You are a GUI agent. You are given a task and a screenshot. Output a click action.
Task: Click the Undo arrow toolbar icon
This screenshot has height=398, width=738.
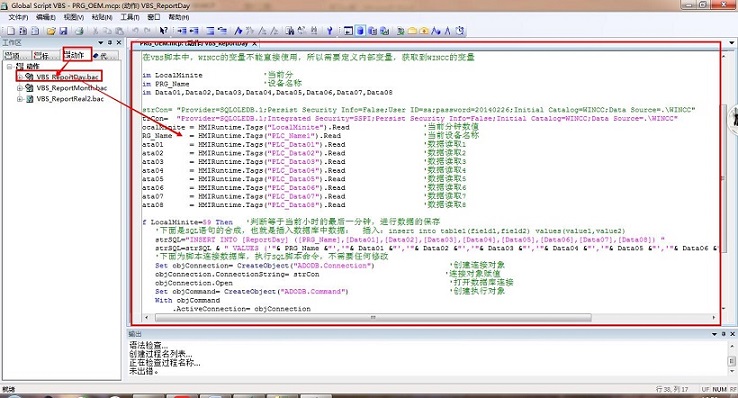pyautogui.click(x=136, y=31)
